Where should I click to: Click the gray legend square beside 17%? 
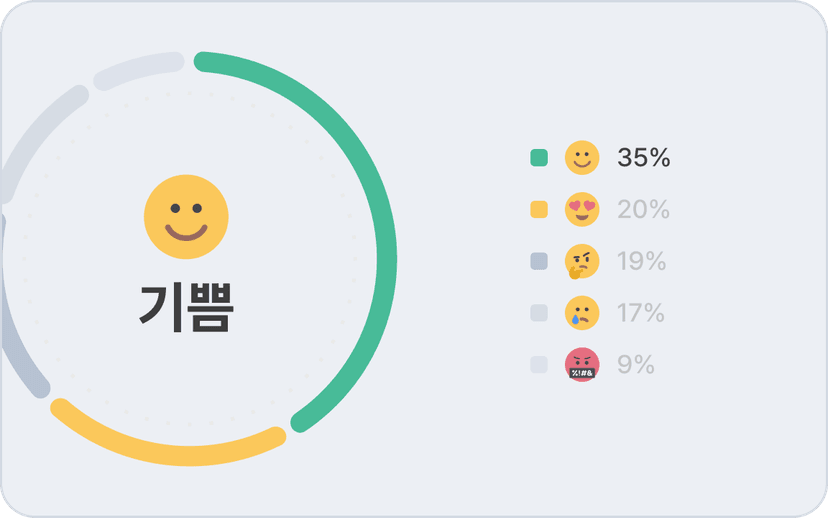[x=539, y=313]
